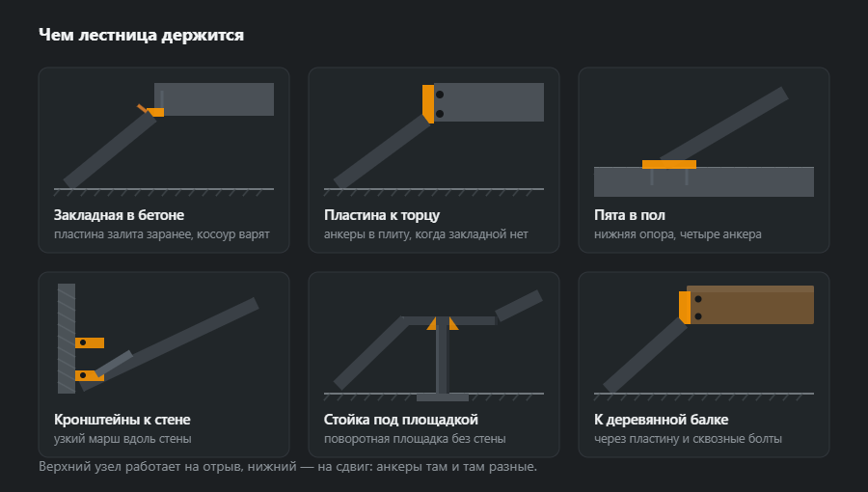Click the upper orange wall bracket
Screen dimensions: 868x492
(90, 342)
